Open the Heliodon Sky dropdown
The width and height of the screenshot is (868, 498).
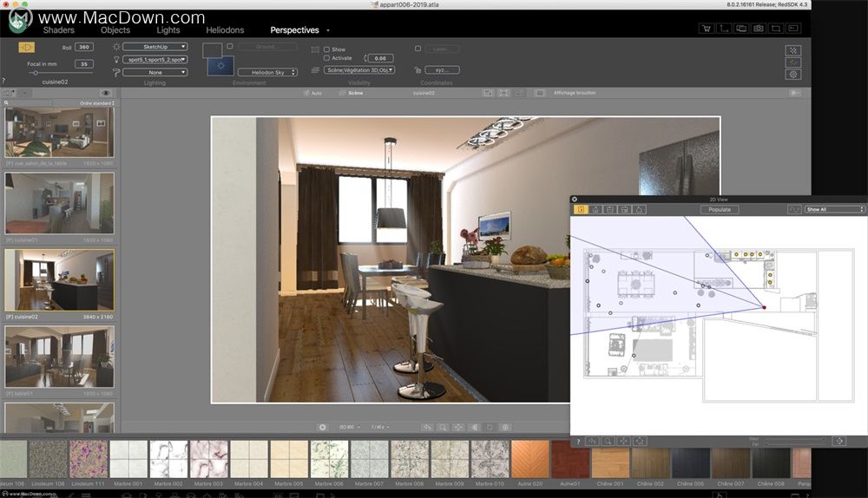point(267,73)
